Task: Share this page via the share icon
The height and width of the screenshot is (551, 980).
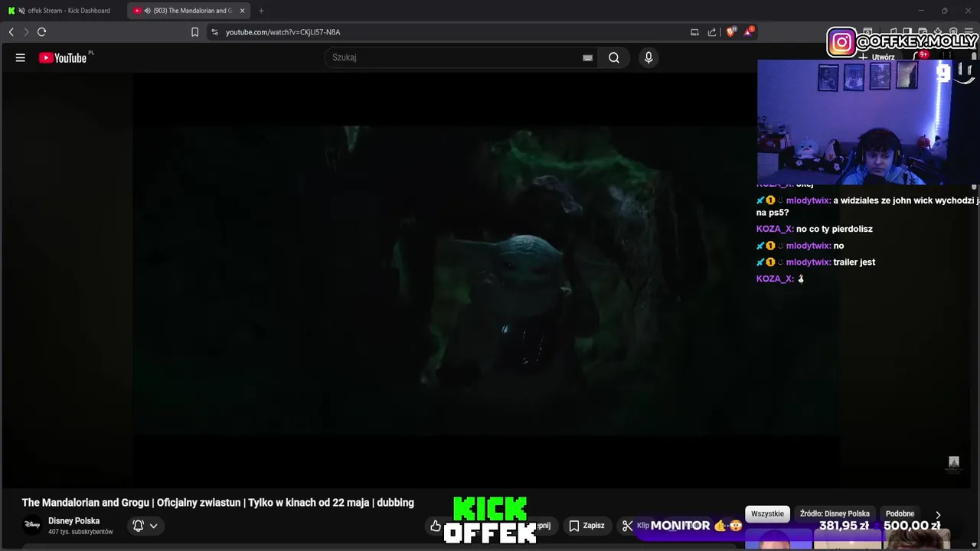Action: tap(712, 32)
